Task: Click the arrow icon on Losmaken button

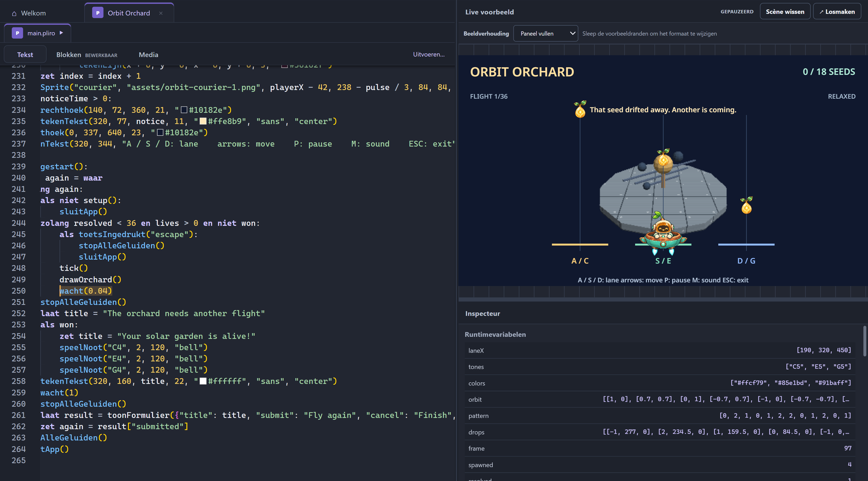Action: (821, 12)
